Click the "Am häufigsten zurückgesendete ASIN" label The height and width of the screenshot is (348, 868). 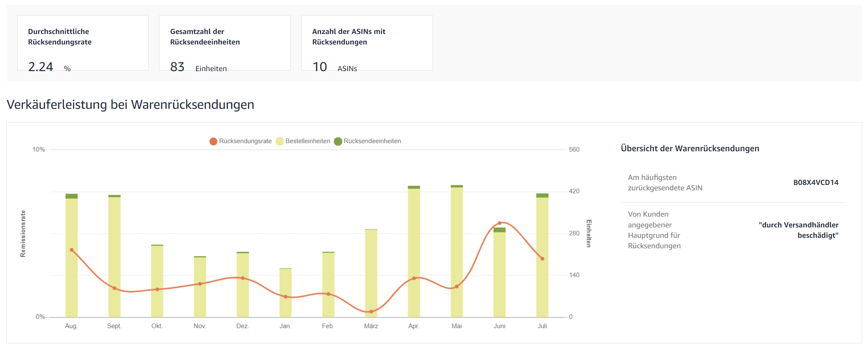point(665,183)
